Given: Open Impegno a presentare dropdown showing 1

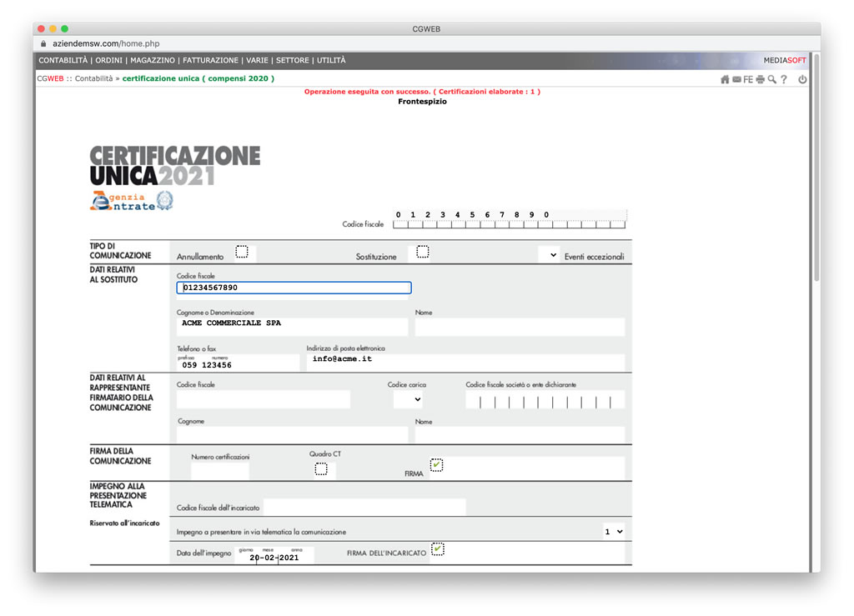Looking at the screenshot, I should [x=614, y=532].
